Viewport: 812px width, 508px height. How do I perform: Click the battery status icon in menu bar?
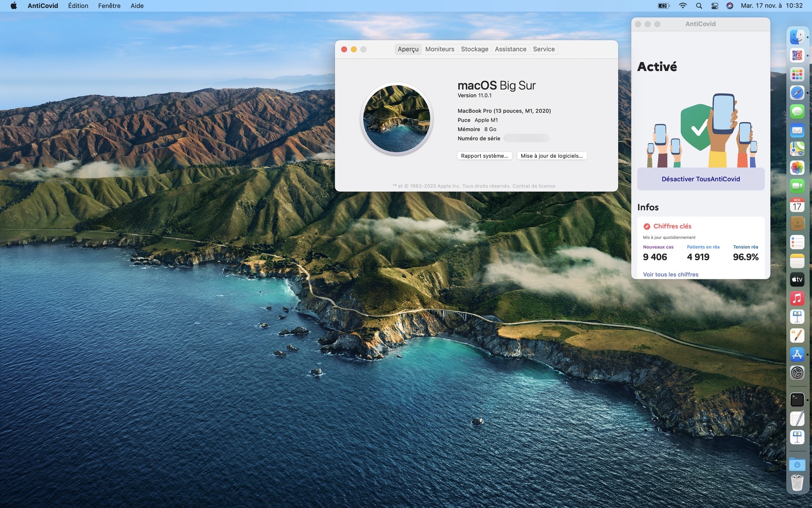664,6
